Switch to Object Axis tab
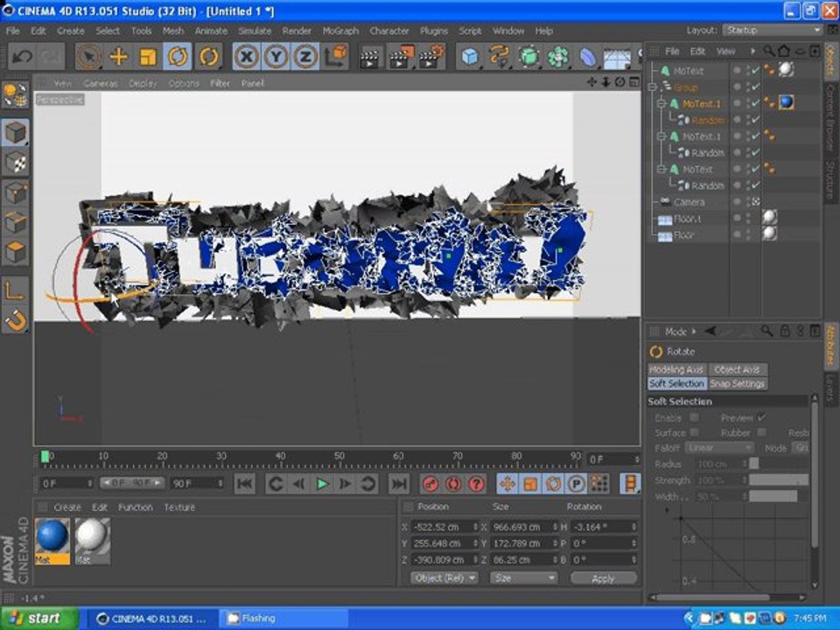The width and height of the screenshot is (840, 630). pyautogui.click(x=737, y=369)
